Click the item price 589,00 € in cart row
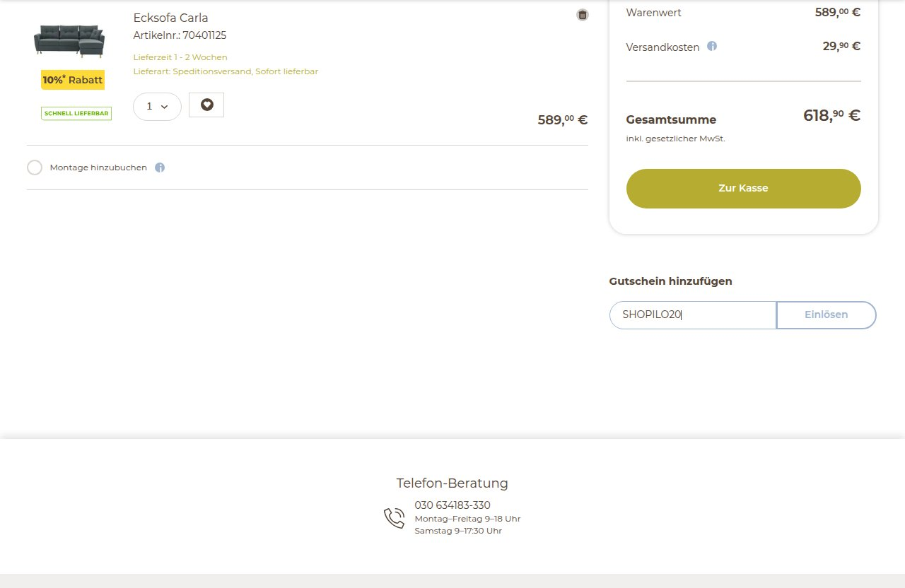905x588 pixels. pos(563,119)
